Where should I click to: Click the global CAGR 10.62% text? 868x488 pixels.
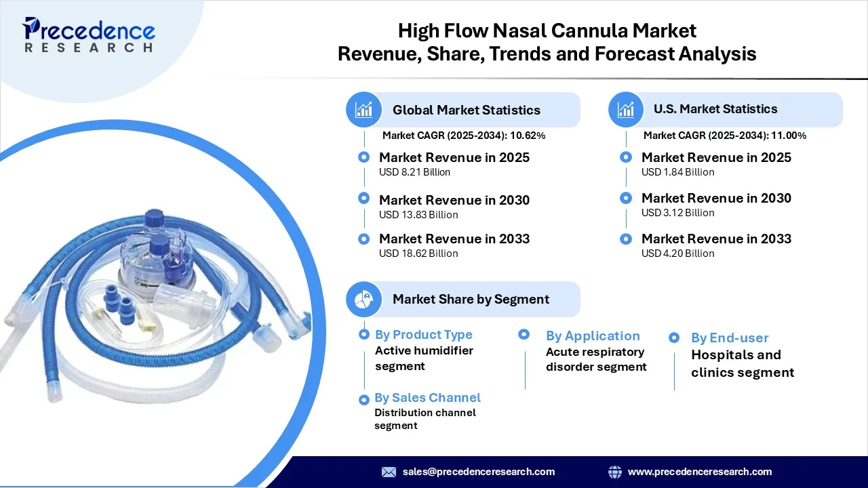click(x=464, y=136)
